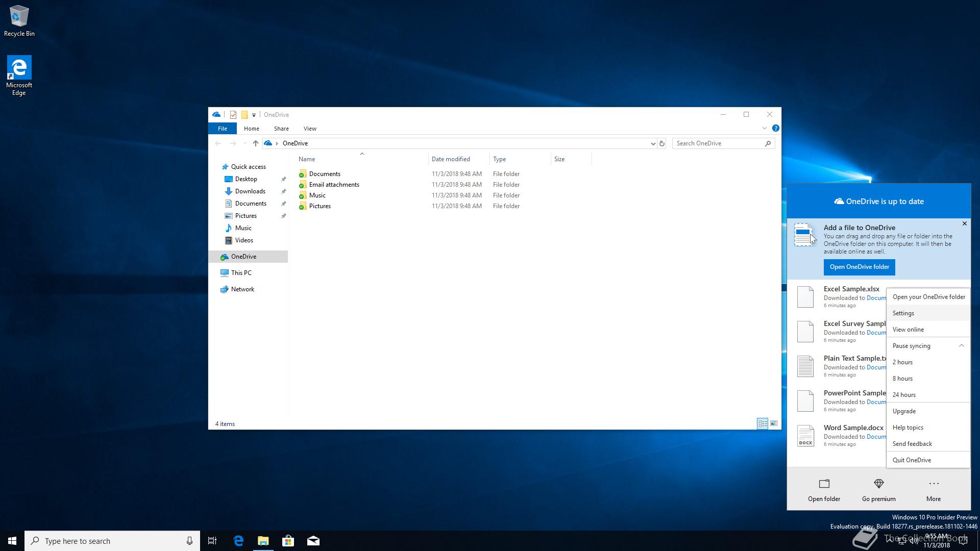
Task: Expand the ribbon with the chevron
Action: tap(765, 128)
